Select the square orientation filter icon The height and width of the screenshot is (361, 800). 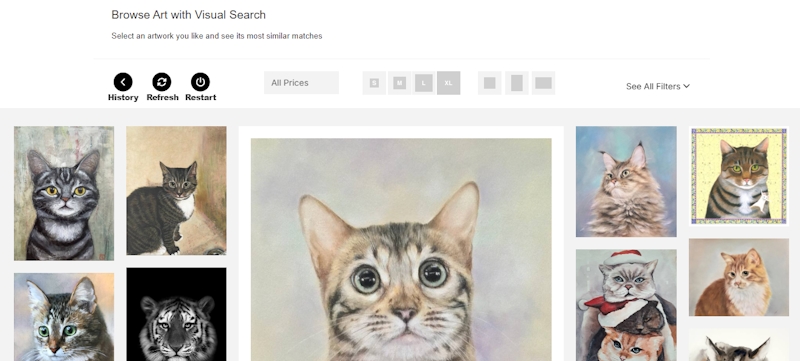pyautogui.click(x=490, y=83)
